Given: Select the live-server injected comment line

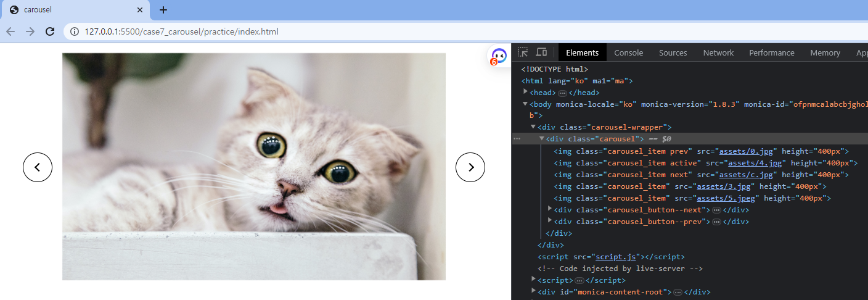Looking at the screenshot, I should point(620,269).
